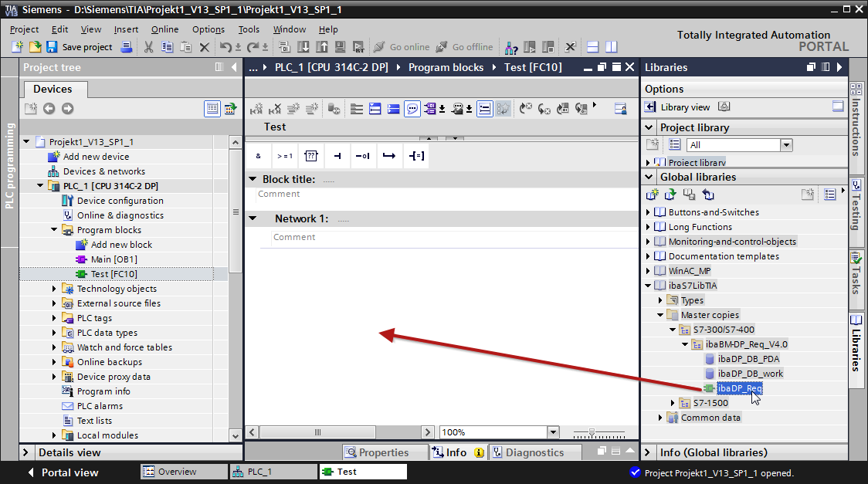This screenshot has width=868, height=484.
Task: Navigate back in the project tree
Action: pos(49,108)
